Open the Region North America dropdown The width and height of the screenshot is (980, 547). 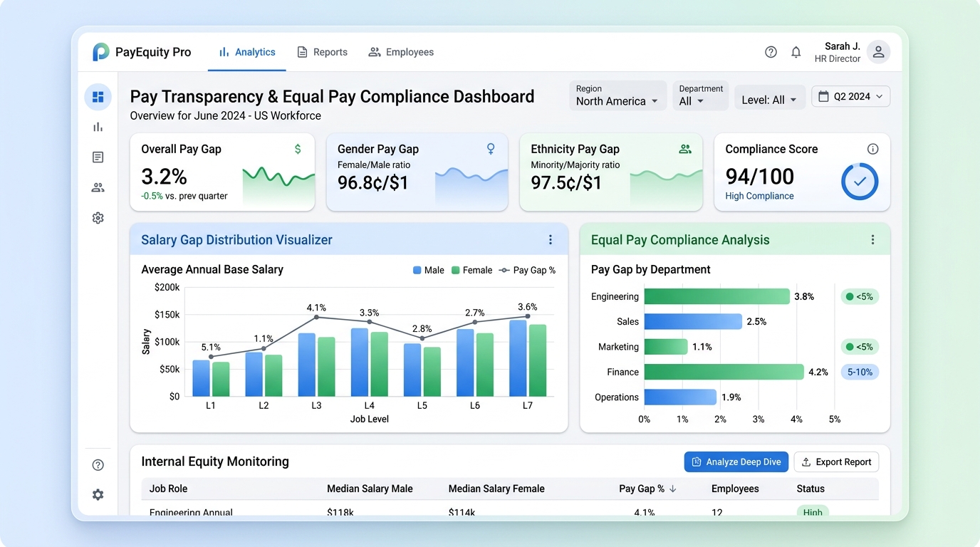coord(617,95)
